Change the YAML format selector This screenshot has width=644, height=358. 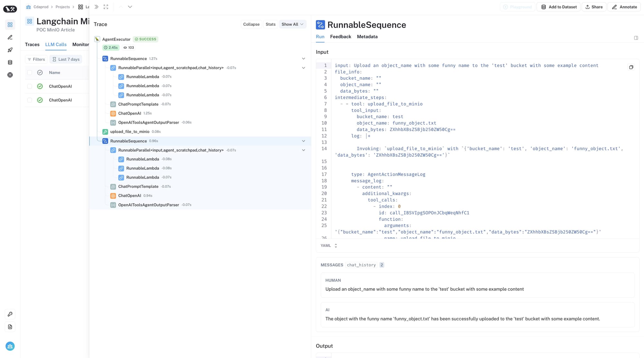329,246
